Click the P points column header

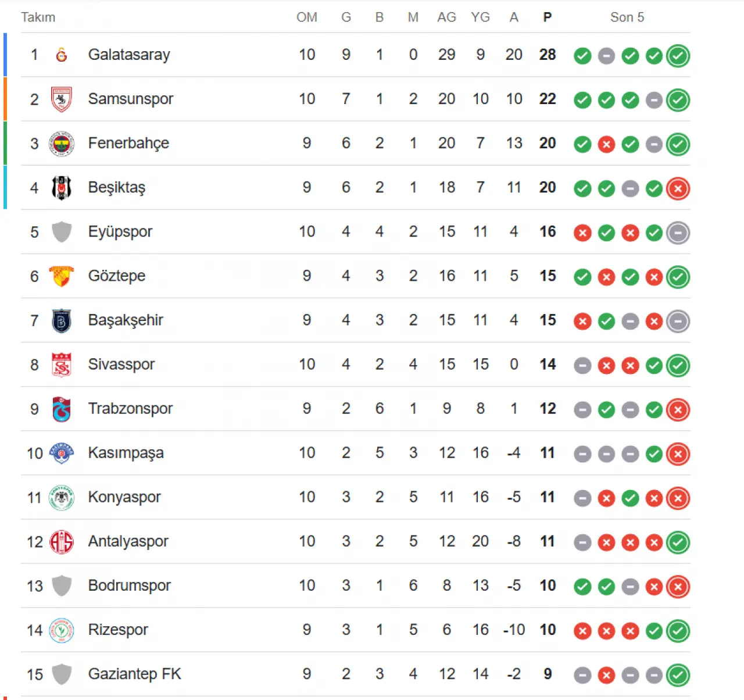click(x=547, y=17)
